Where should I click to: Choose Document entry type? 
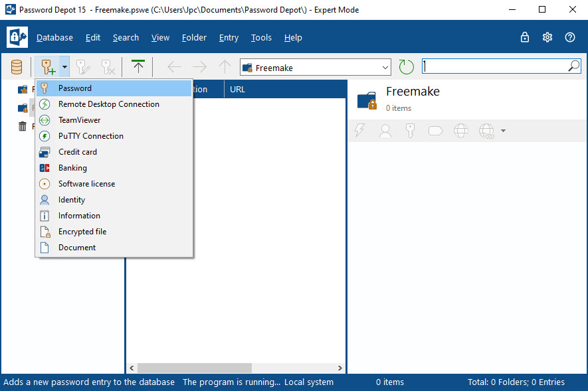pyautogui.click(x=114, y=247)
